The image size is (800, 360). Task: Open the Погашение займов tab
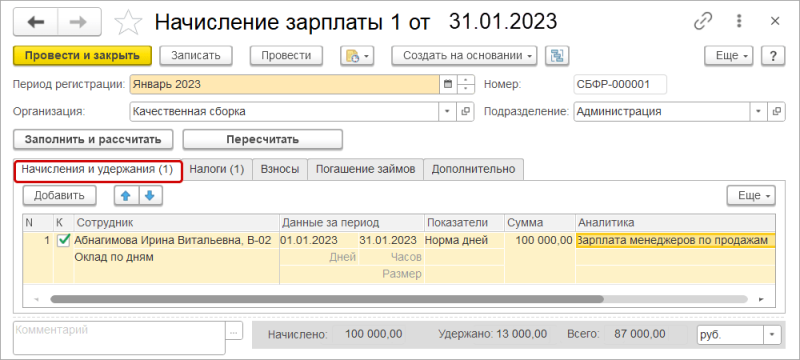point(365,169)
